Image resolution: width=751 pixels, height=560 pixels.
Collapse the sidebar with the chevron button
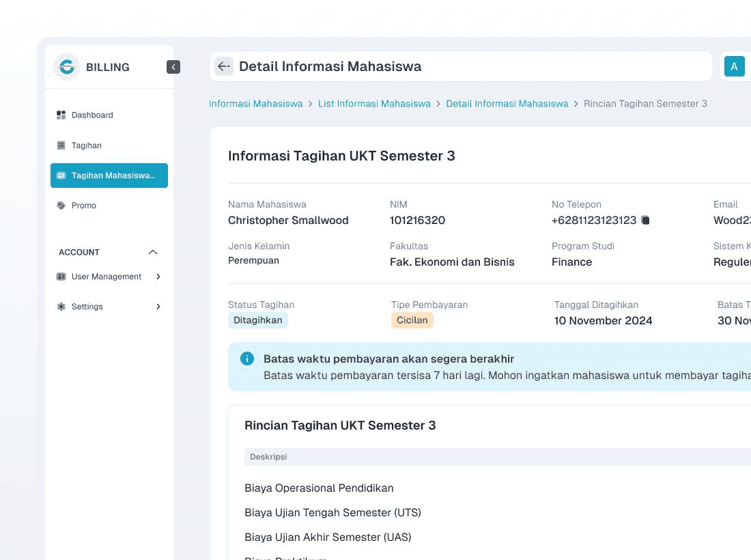click(173, 66)
